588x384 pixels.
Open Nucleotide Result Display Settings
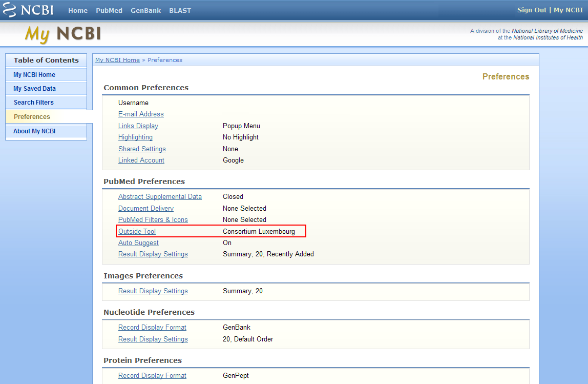(x=153, y=339)
